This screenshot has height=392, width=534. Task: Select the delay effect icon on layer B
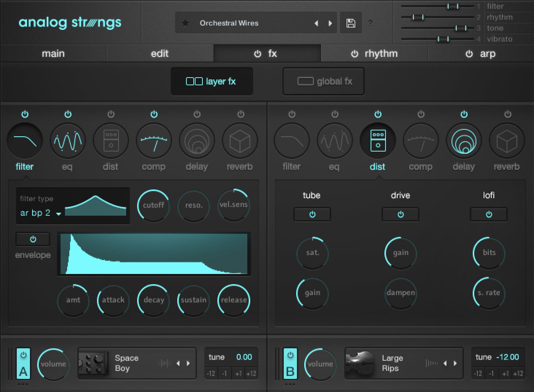[x=464, y=140]
